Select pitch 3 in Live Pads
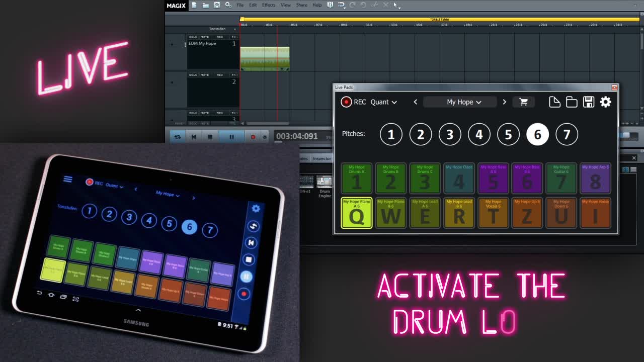The height and width of the screenshot is (362, 644). click(450, 134)
